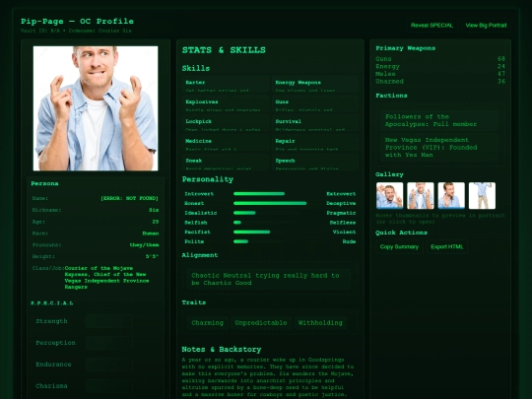Open the fourth gallery thumbnail
Image resolution: width=532 pixels, height=399 pixels.
coord(482,195)
